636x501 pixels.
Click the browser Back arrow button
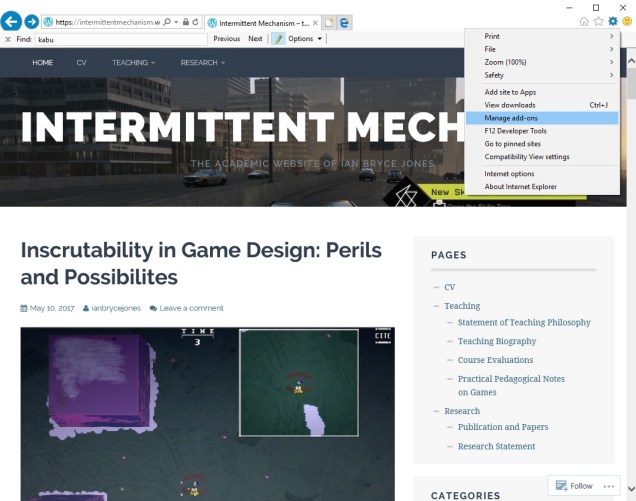coord(11,21)
